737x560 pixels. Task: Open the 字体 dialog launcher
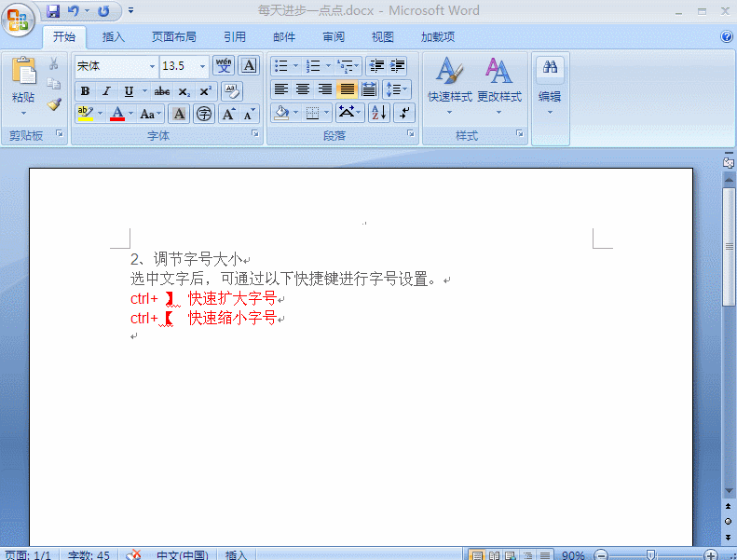coord(255,133)
